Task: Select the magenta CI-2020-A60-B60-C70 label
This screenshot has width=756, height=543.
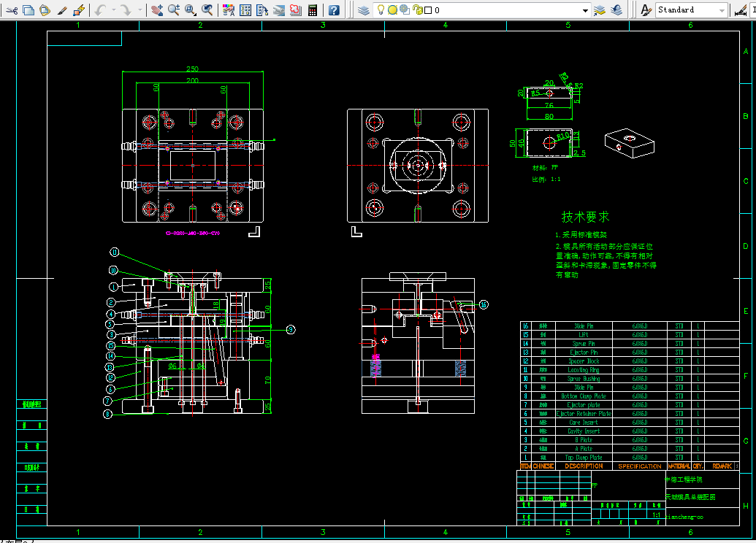Action: click(193, 234)
